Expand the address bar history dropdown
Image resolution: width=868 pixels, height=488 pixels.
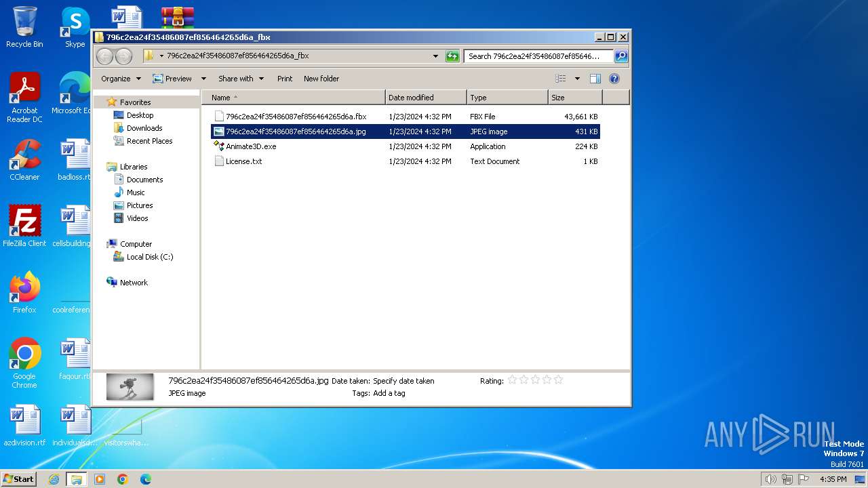point(435,56)
